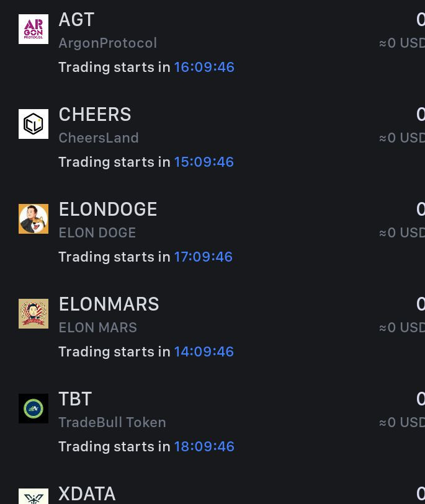Click the CheersLand hexagon token logo
The image size is (425, 504).
[34, 124]
